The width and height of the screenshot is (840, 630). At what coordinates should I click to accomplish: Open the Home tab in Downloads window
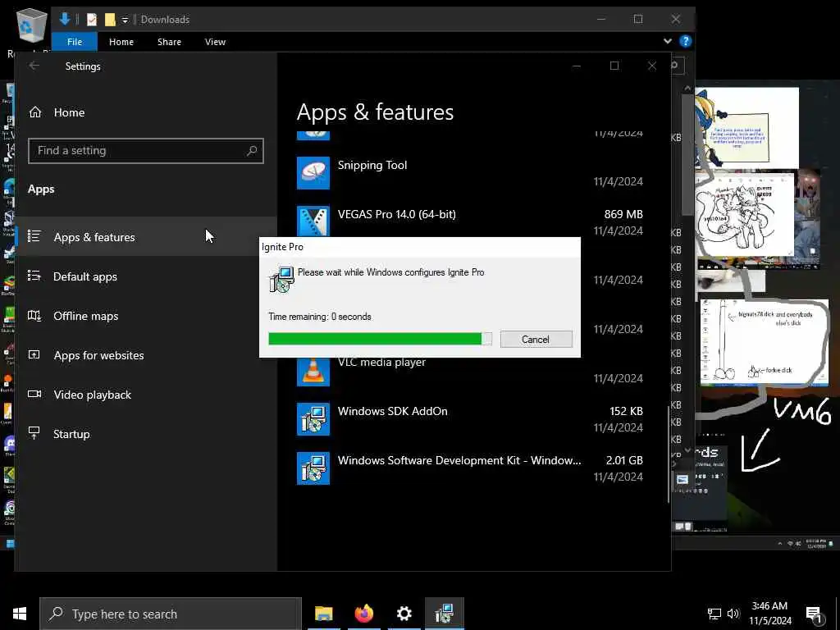click(x=121, y=42)
